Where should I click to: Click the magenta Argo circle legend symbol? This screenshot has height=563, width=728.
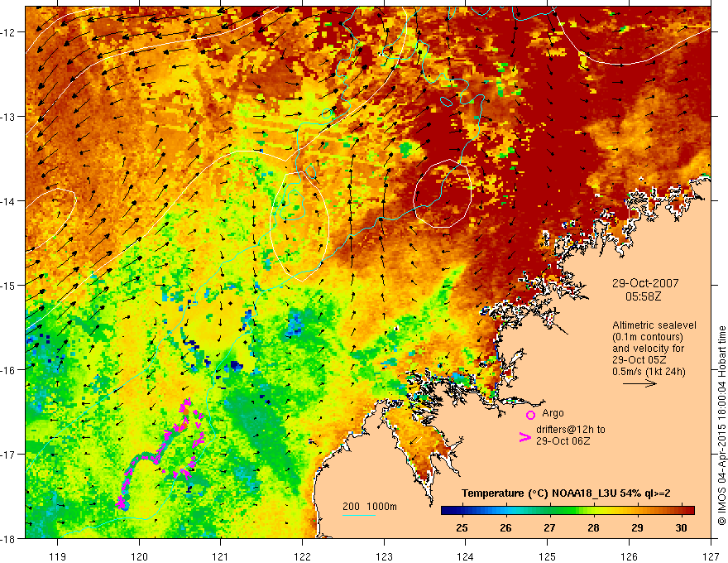(530, 415)
